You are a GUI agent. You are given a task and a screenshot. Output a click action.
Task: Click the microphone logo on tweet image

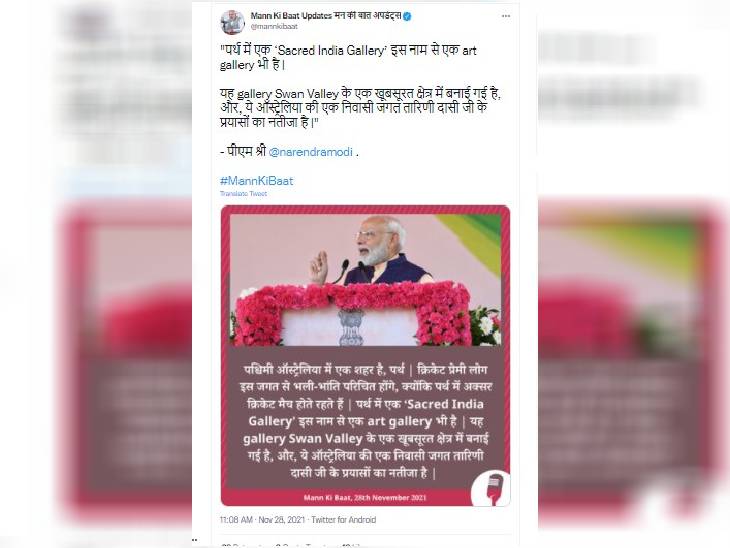point(492,488)
